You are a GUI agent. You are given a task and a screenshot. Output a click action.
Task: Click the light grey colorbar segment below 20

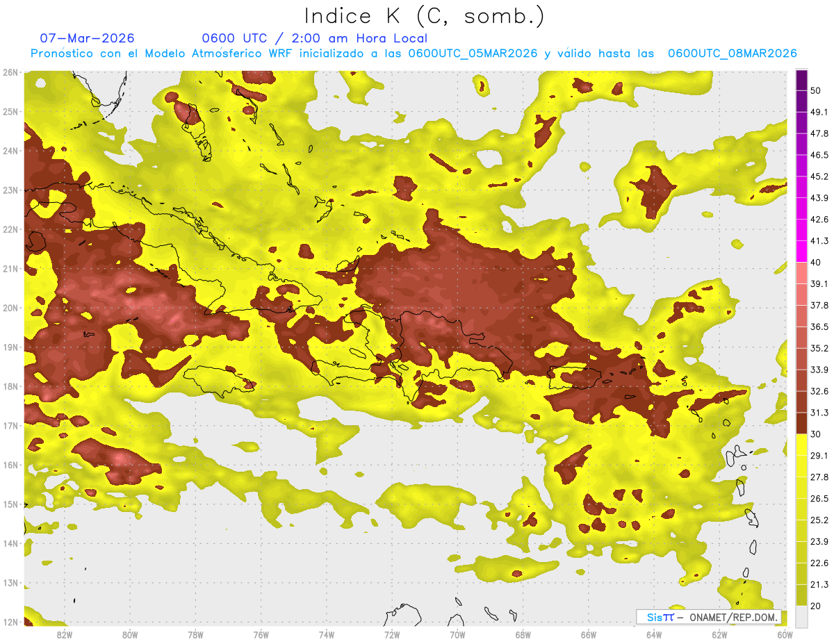[x=801, y=616]
